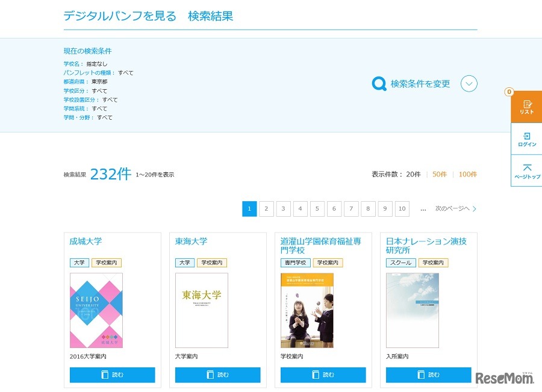The image size is (542, 392).
Task: Click 2016大学案内 caption text
Action: [88, 356]
